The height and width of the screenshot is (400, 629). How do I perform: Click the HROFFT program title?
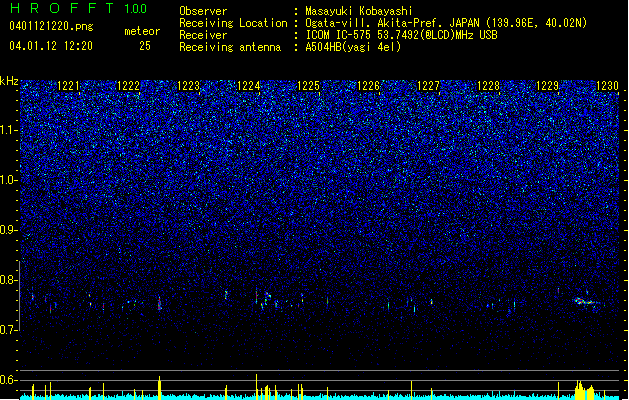[x=62, y=8]
